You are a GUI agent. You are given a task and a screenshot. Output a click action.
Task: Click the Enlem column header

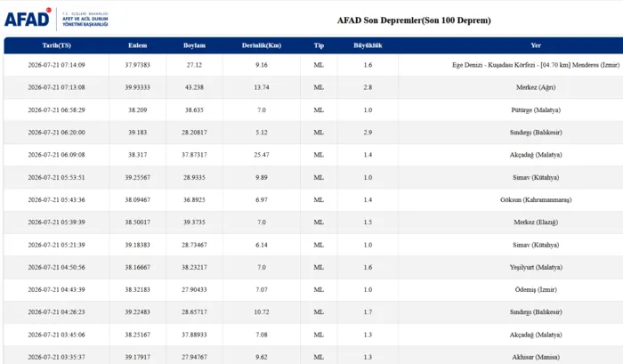137,45
